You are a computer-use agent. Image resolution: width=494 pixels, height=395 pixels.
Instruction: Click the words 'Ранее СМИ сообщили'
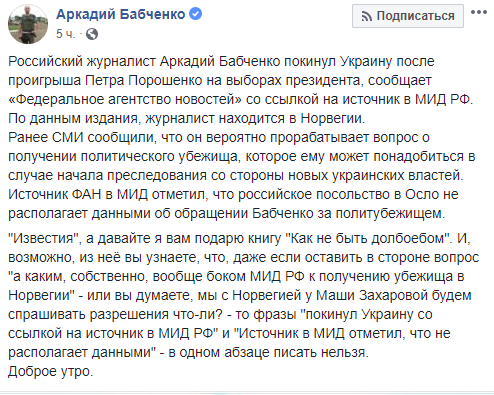coord(82,137)
